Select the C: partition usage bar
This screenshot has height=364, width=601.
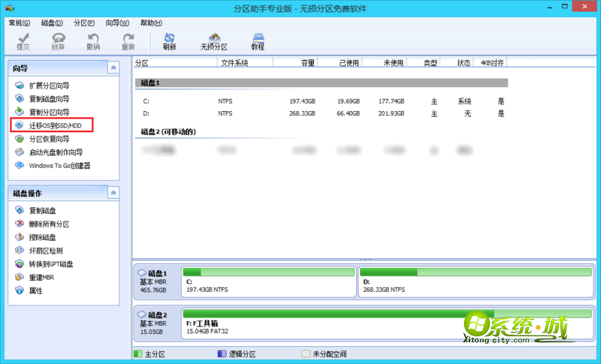coord(269,272)
